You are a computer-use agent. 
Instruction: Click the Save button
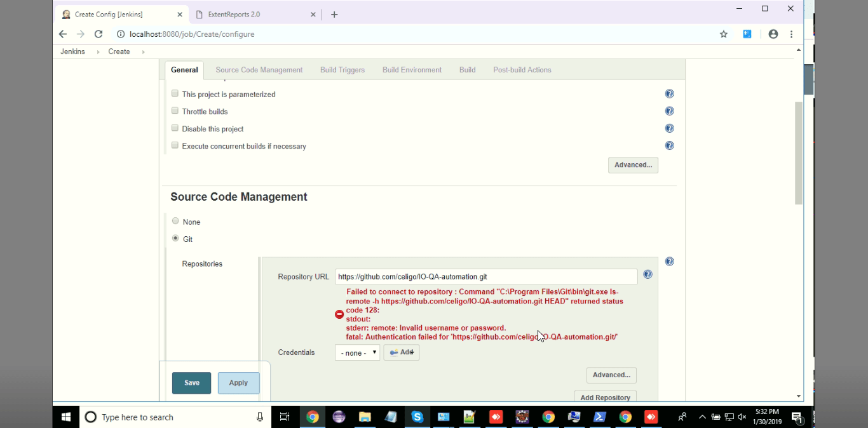coord(191,383)
